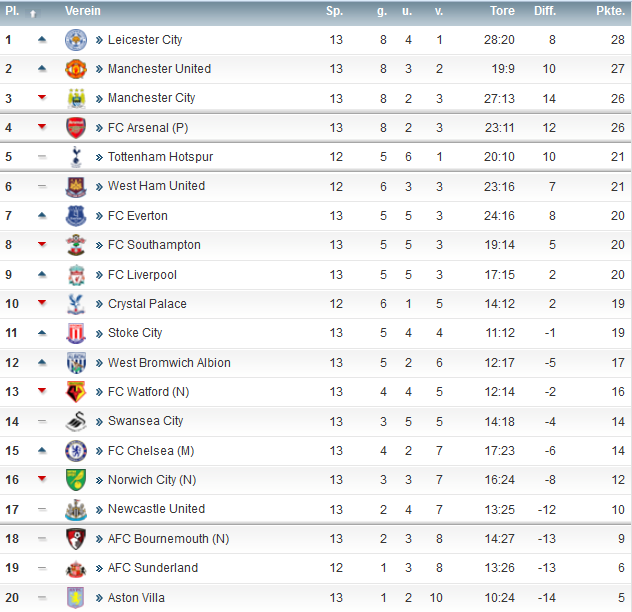Image resolution: width=632 pixels, height=612 pixels.
Task: Sort table by the Pl. arrow header
Action: 33,13
